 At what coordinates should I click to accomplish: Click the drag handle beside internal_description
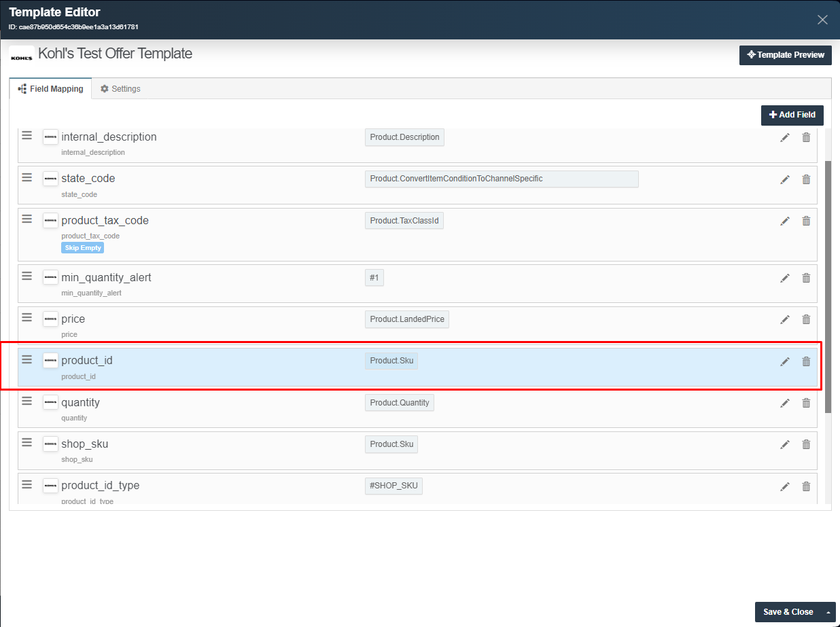pyautogui.click(x=27, y=135)
